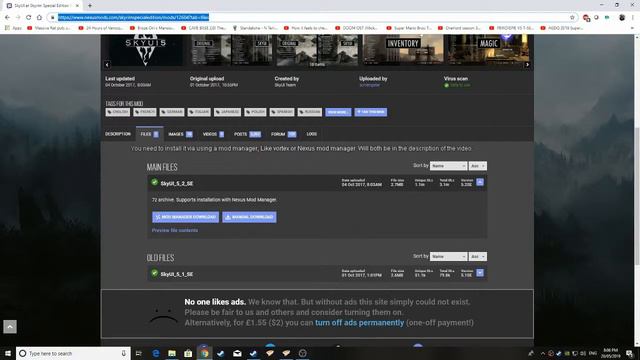Click the ENGLISH tag
Screen dimensions: 640x360
tap(118, 112)
